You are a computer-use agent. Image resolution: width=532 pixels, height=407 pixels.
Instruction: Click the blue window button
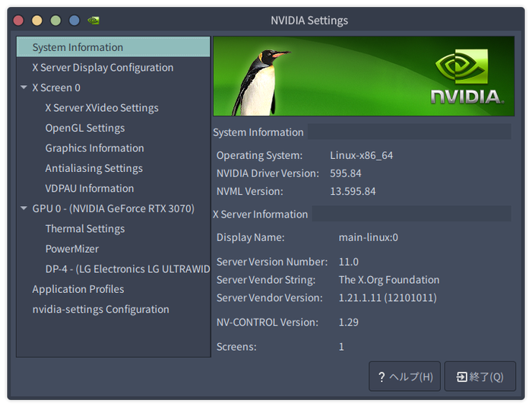74,21
